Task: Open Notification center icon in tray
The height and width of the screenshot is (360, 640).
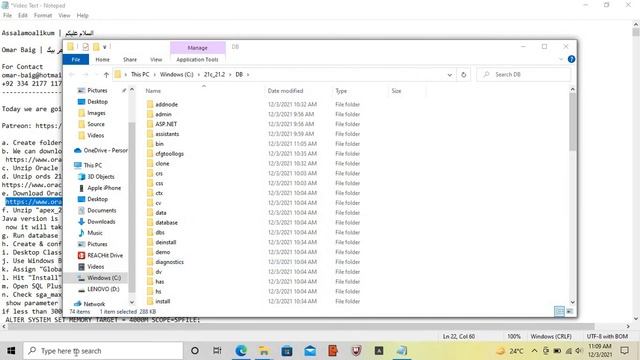Action: [x=624, y=351]
